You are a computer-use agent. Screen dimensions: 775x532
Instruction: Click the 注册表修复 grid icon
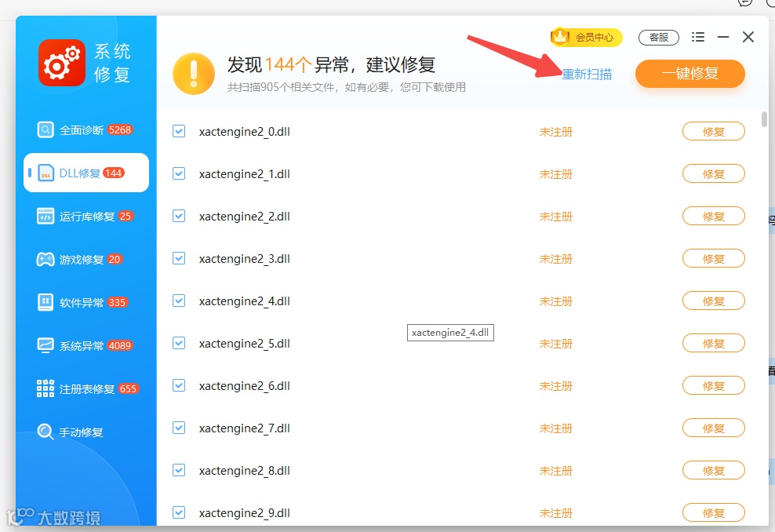45,388
